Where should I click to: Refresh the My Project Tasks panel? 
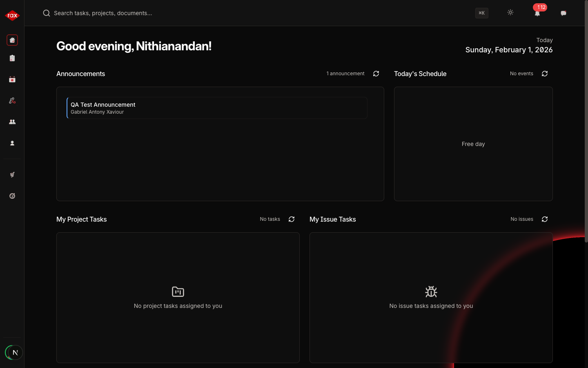(292, 219)
